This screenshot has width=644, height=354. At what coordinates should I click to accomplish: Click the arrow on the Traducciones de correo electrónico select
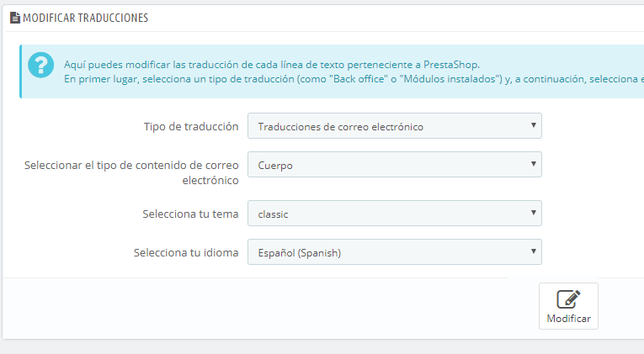click(x=533, y=126)
